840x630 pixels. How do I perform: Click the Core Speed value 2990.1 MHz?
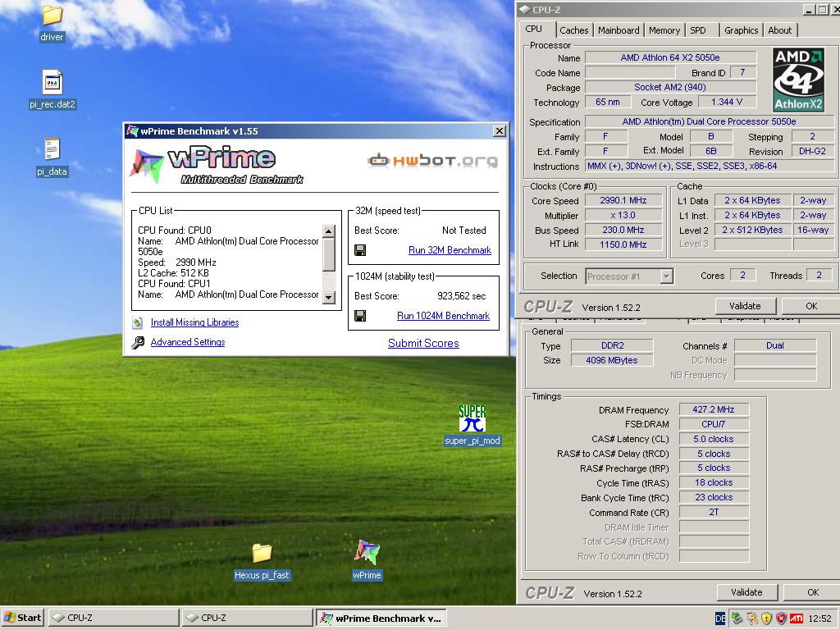pos(623,200)
